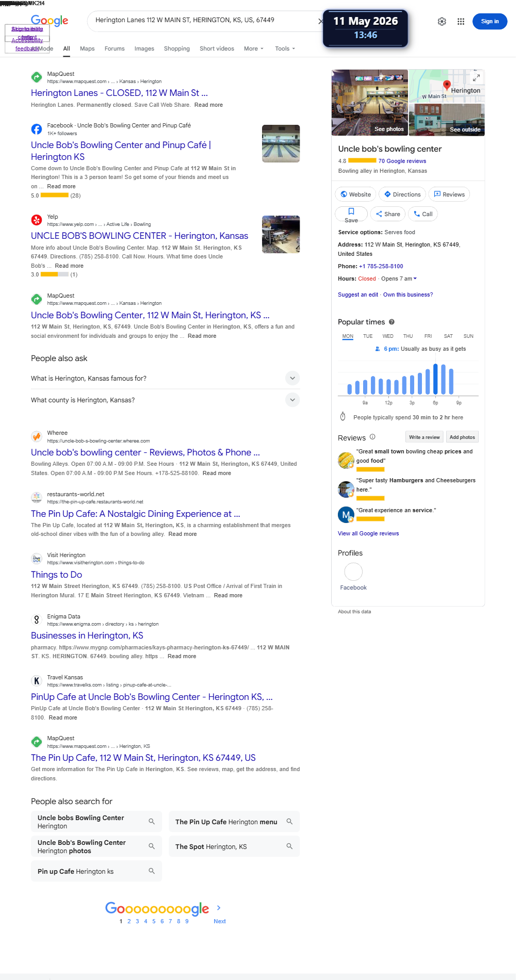Click the Visit Herington favicon
The height and width of the screenshot is (980, 522).
pos(37,559)
